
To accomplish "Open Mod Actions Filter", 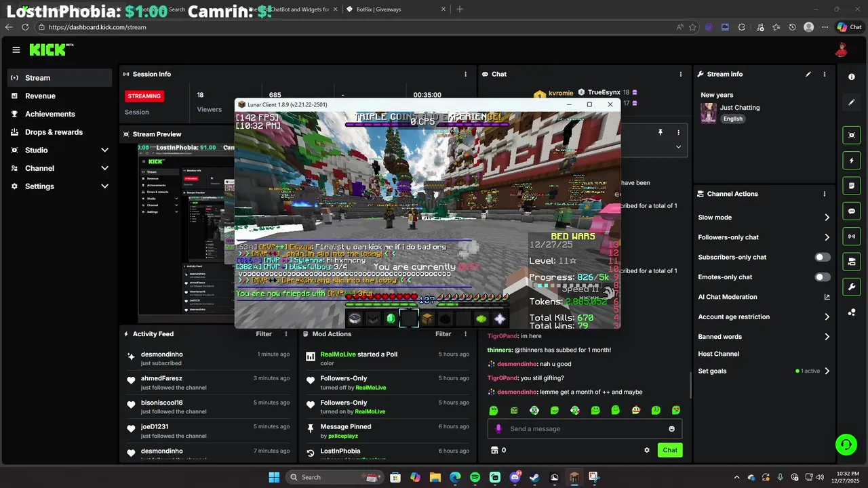I will pos(443,334).
